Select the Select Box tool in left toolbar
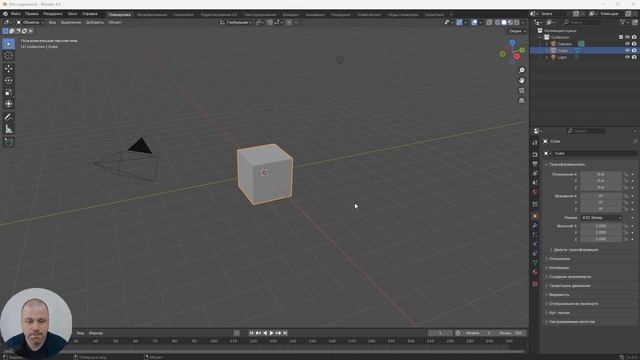Screen dimensions: 640x360 click(9, 44)
